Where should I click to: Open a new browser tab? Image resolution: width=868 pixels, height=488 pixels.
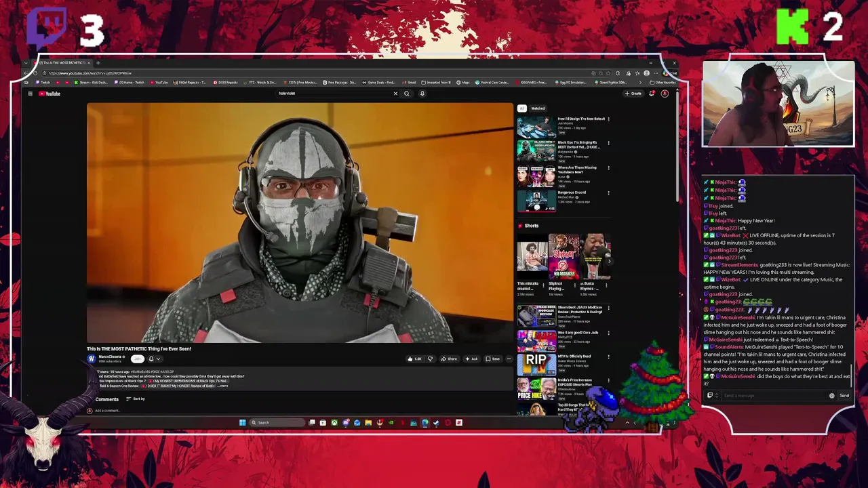pyautogui.click(x=98, y=63)
